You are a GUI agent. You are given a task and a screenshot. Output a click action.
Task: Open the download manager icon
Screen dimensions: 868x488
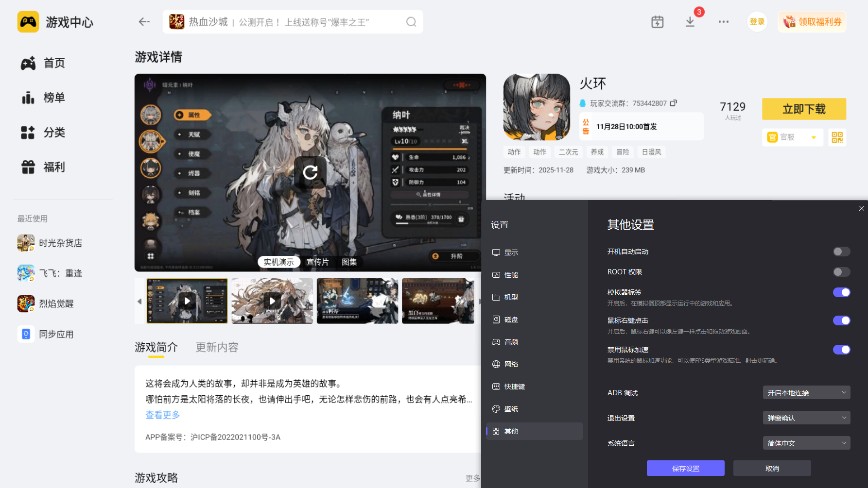(690, 22)
